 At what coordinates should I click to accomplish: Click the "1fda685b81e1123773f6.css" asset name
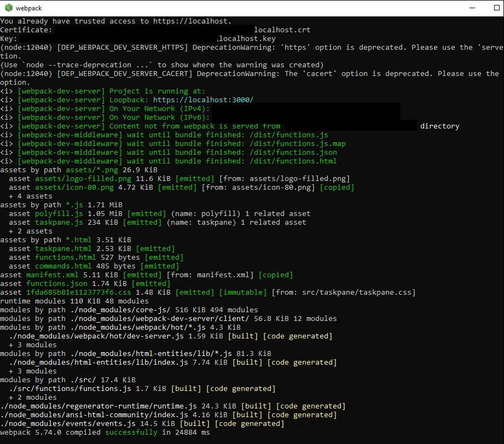79,293
